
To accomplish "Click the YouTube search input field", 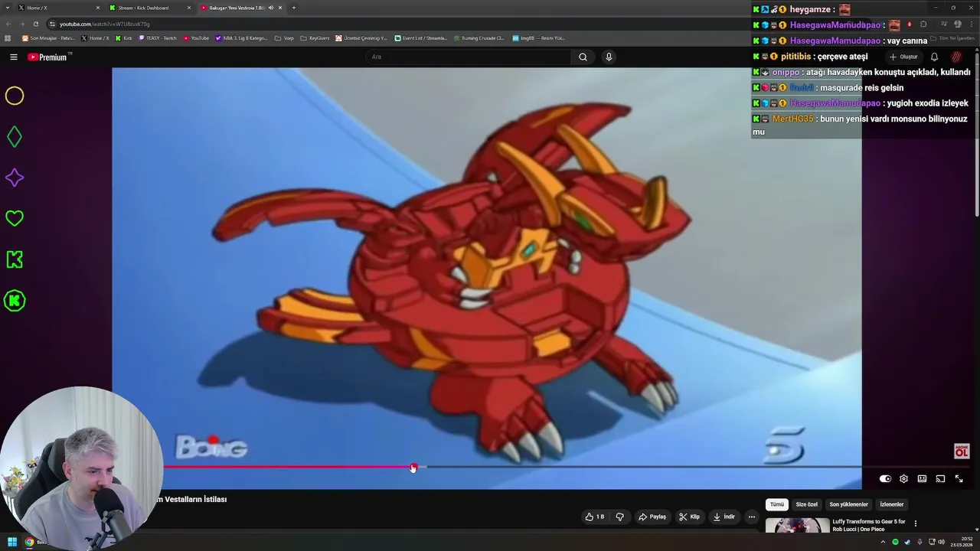I will pyautogui.click(x=467, y=57).
